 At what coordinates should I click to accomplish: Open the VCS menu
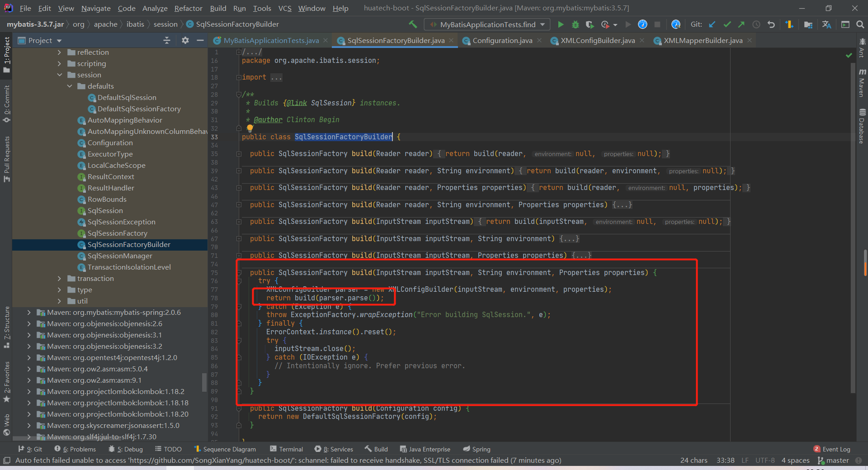[285, 8]
